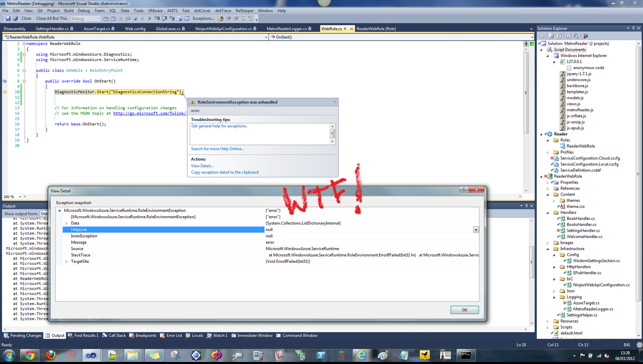This screenshot has height=364, width=643.
Task: Click View Class Diagram icon in Solution Explorer
Action: pos(576,36)
